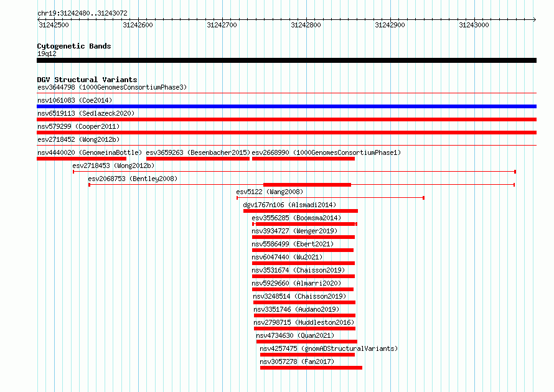Image resolution: width=554 pixels, height=392 pixels.
Task: Select esv2668990 1000GenomesConsortiumPhase1 label
Action: click(326, 152)
